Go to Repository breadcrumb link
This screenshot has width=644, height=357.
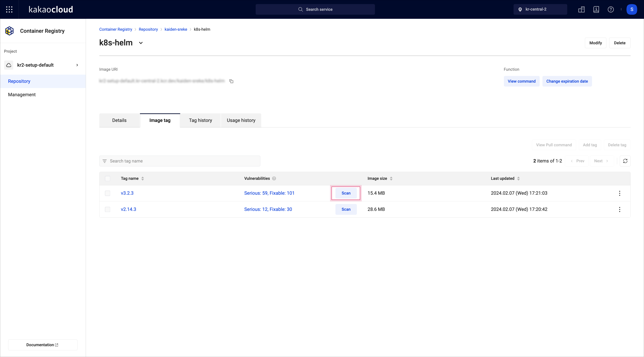pos(148,30)
